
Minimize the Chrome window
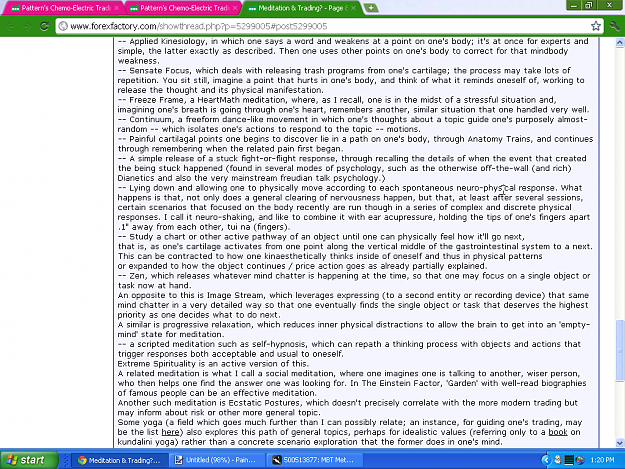[x=574, y=5]
